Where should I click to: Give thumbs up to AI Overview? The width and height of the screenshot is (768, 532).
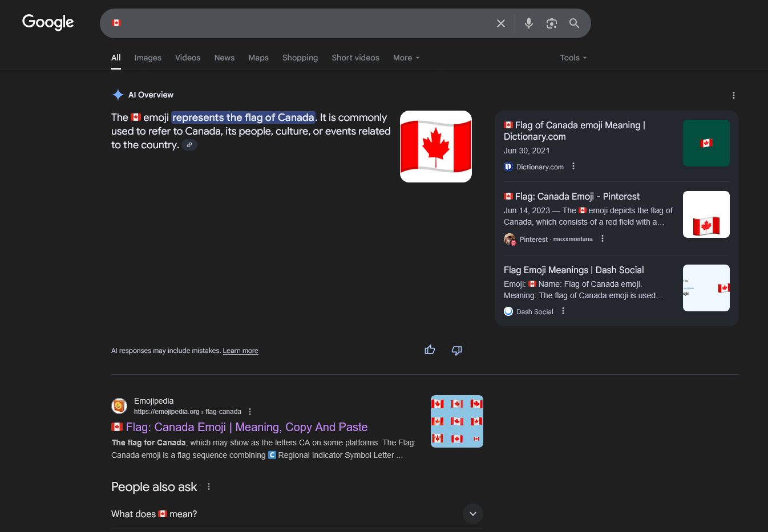click(x=430, y=350)
